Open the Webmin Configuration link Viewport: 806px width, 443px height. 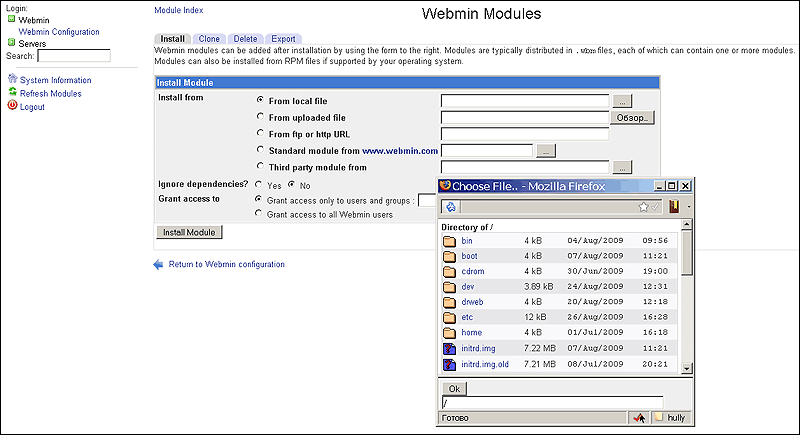[x=59, y=32]
